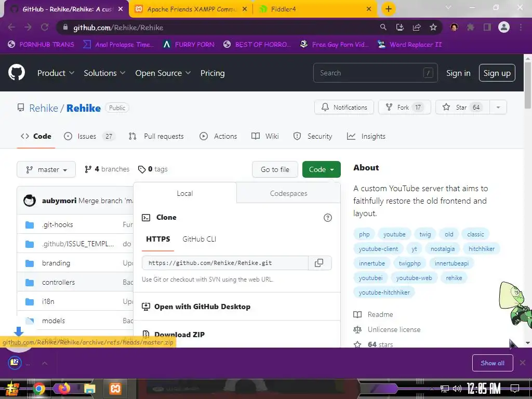Click the Go to file button

[x=275, y=169]
